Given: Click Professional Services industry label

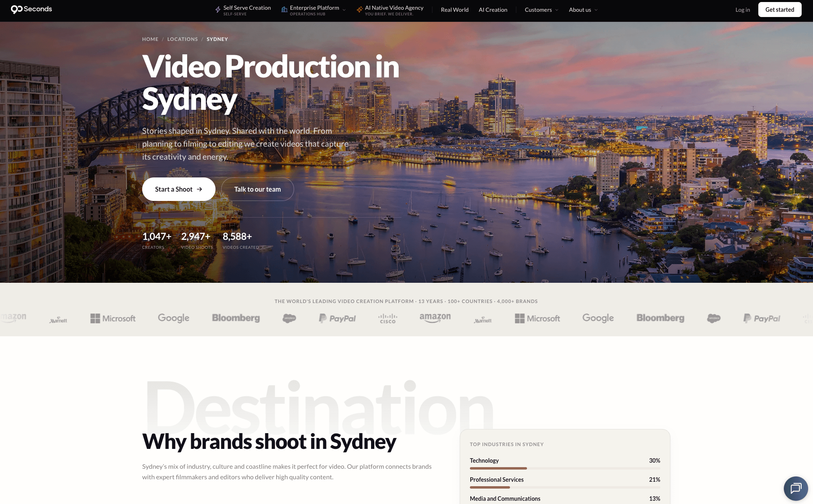Looking at the screenshot, I should pos(497,480).
